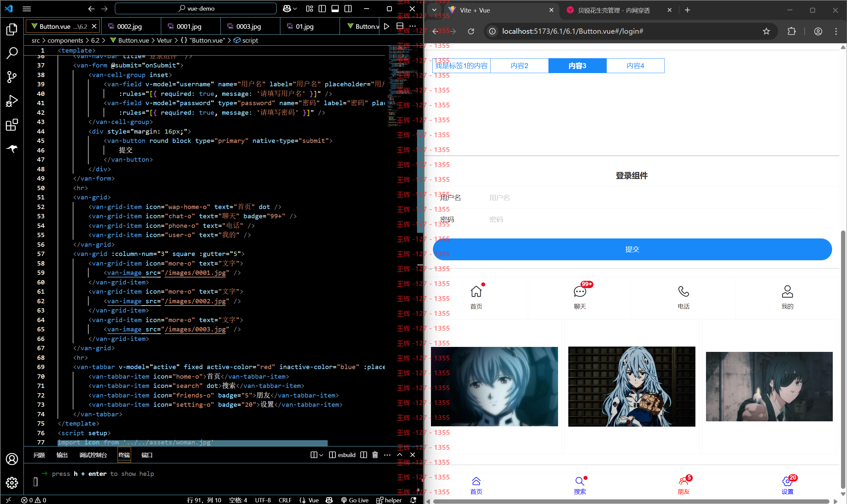Screen dimensions: 847x504
Task: Select the Vetur breadcrumb
Action: pos(165,40)
